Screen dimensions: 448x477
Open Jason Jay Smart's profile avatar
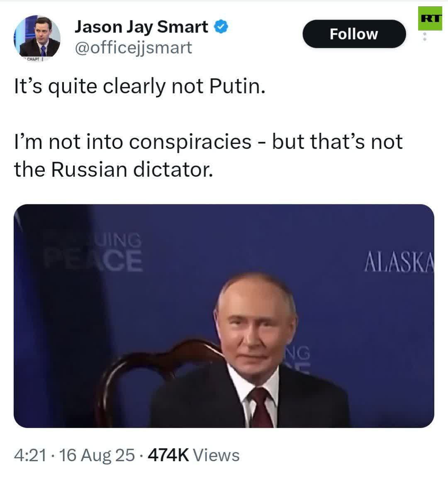click(x=37, y=37)
